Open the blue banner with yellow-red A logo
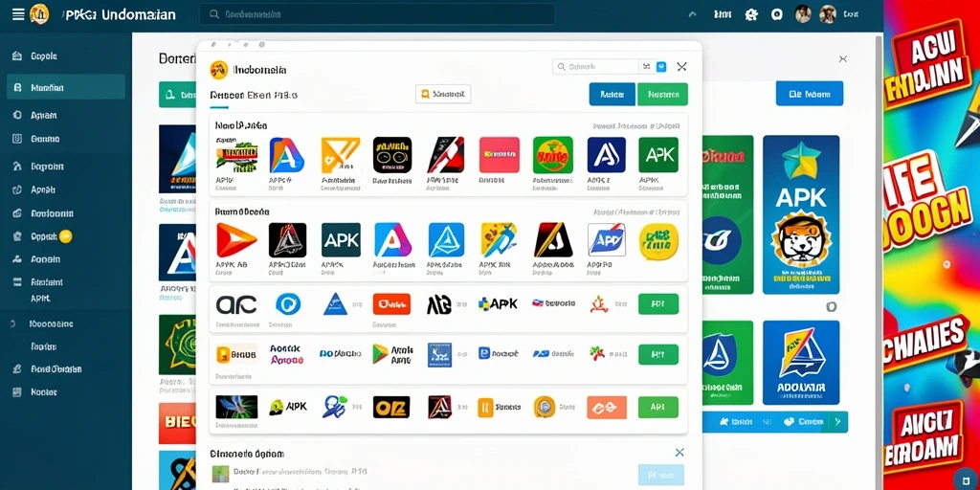Viewport: 980px width, 490px height. click(x=801, y=363)
